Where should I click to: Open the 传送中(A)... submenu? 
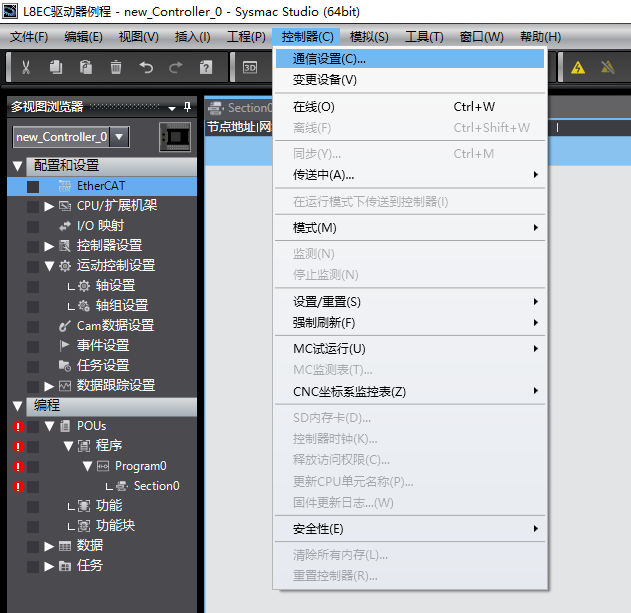tap(410, 175)
